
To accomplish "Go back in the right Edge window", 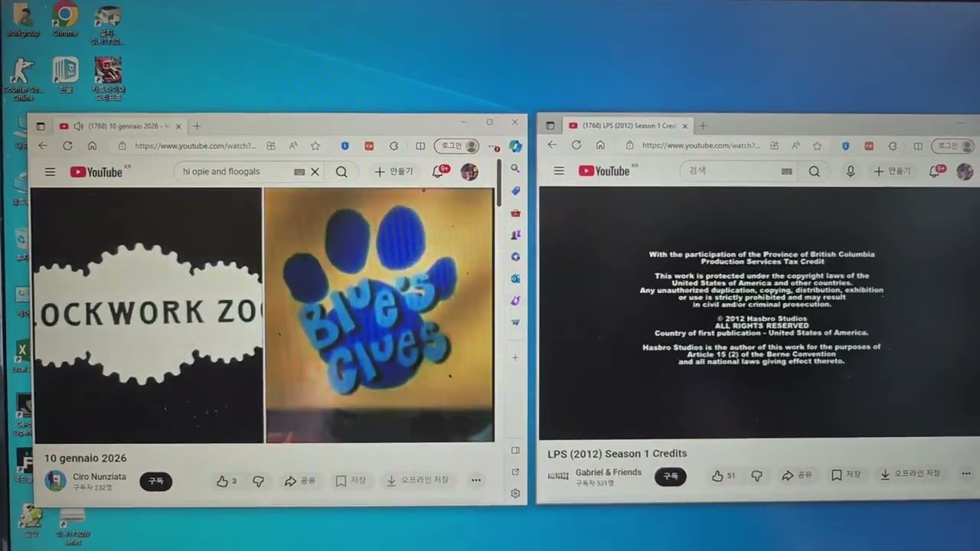I will (x=552, y=145).
